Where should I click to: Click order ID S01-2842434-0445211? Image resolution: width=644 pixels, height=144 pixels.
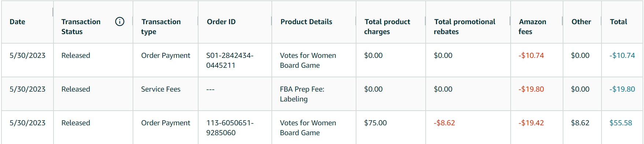tap(230, 60)
